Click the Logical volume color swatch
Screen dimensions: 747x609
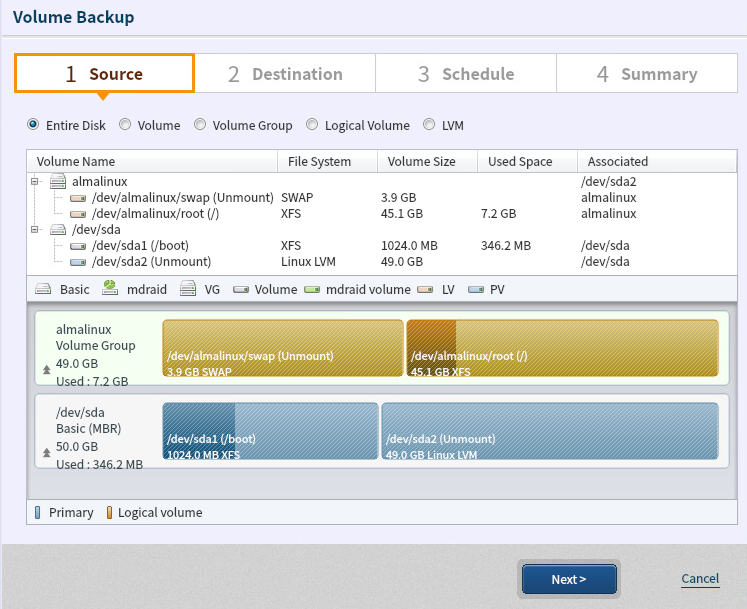(109, 513)
